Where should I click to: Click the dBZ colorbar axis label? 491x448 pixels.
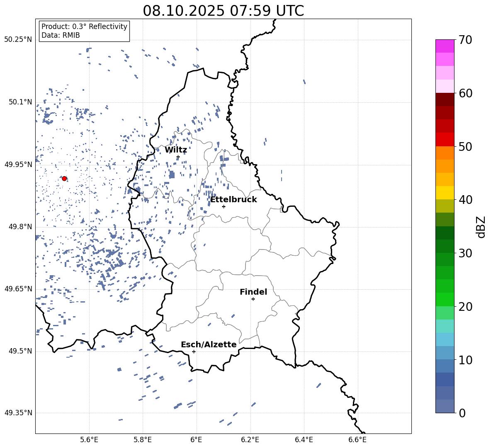pyautogui.click(x=481, y=227)
